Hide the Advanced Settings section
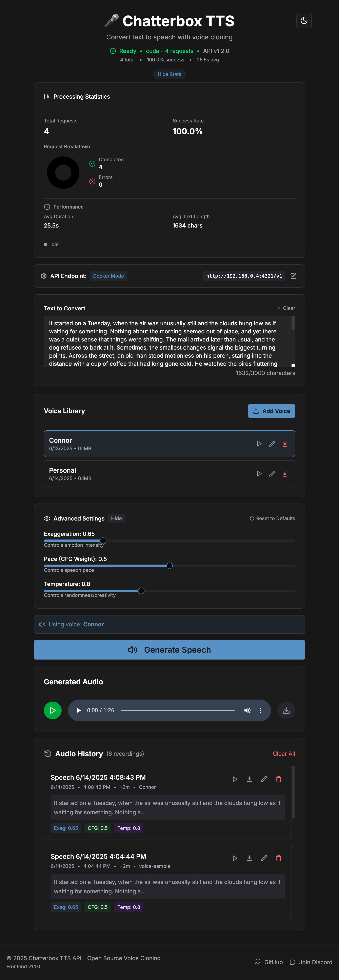Screen dimensions: 339x980 point(116,518)
